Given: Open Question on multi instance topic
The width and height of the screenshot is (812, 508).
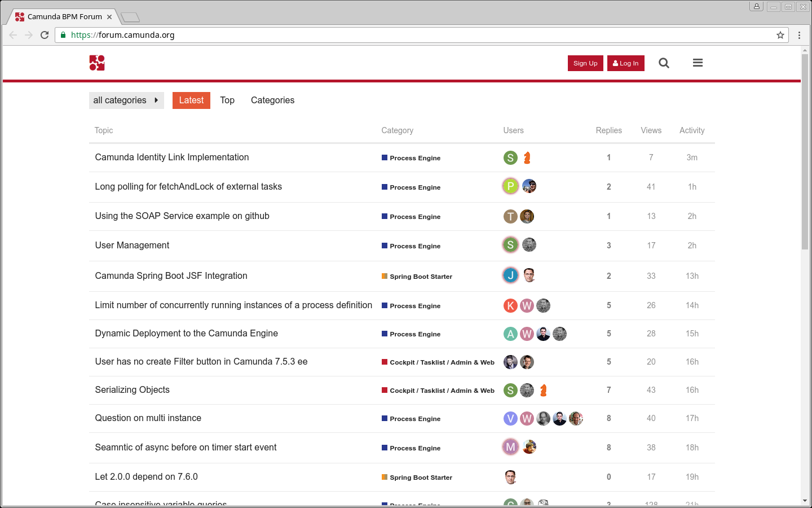Looking at the screenshot, I should coord(148,418).
